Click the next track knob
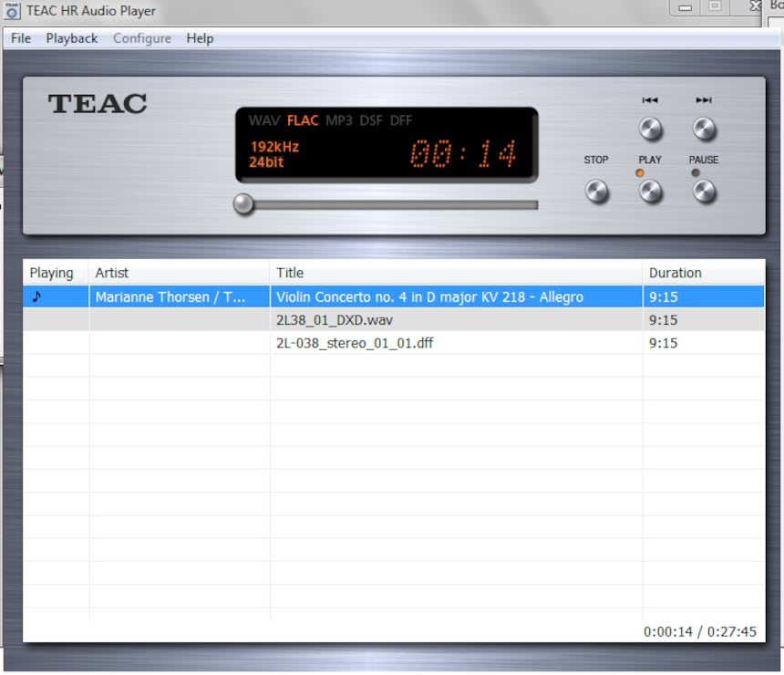This screenshot has height=675, width=784. (x=704, y=130)
